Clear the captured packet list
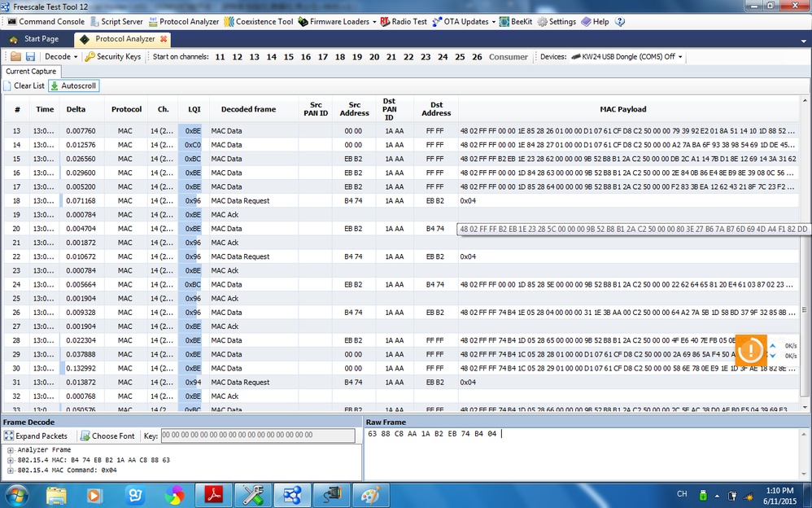 pos(24,85)
